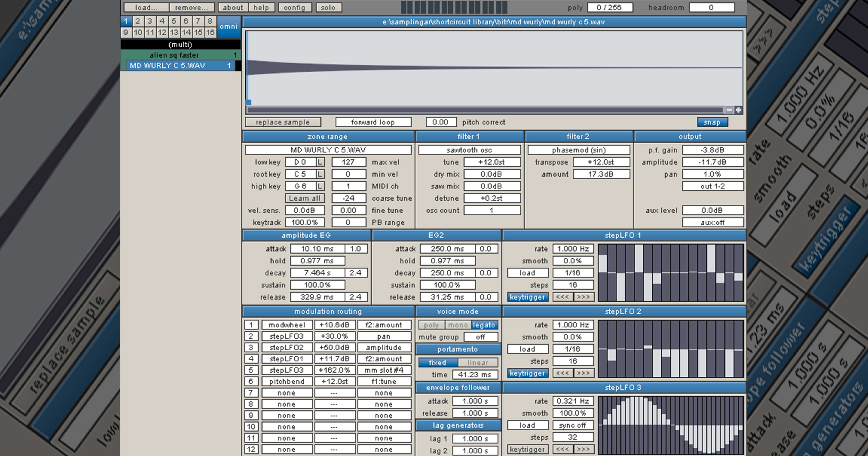Select MIDI channel 8 tab
Screen dimensions: 868x456
(210, 22)
